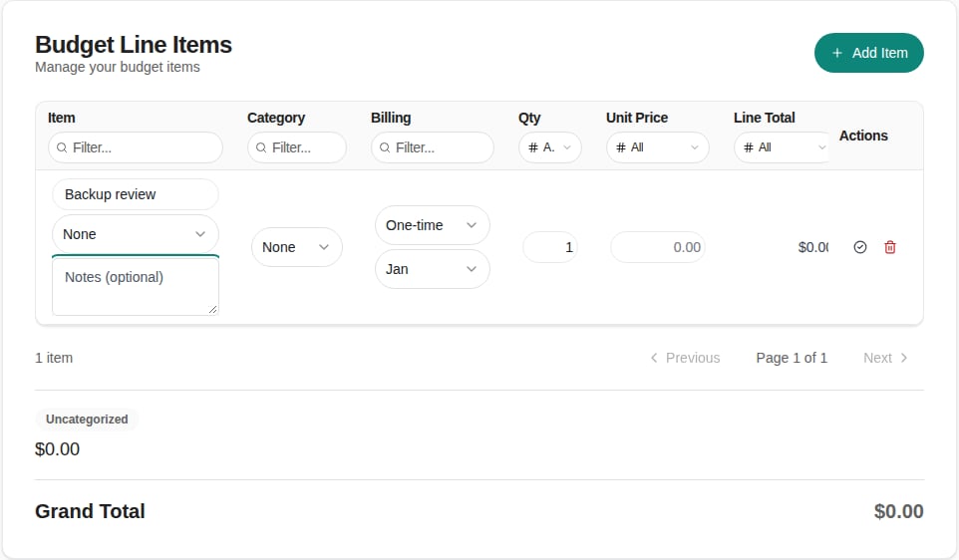The image size is (959, 560).
Task: Open the Line Total filter dropdown
Action: [x=783, y=147]
